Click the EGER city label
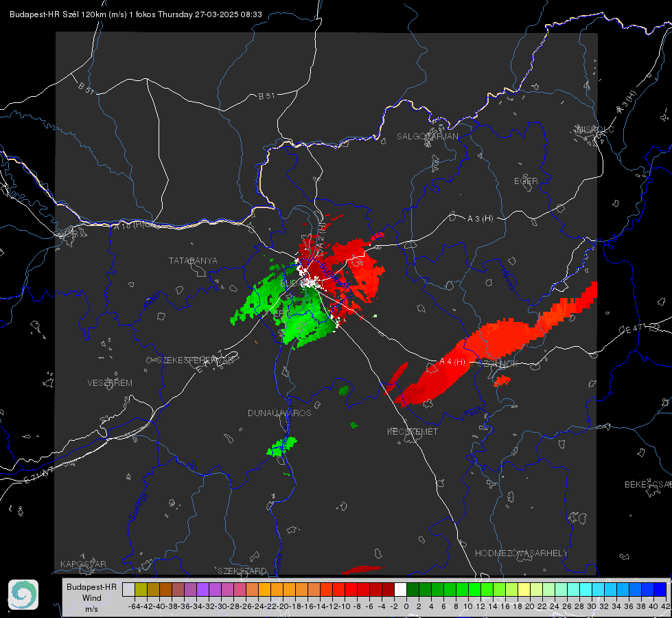This screenshot has width=672, height=618. [x=526, y=181]
